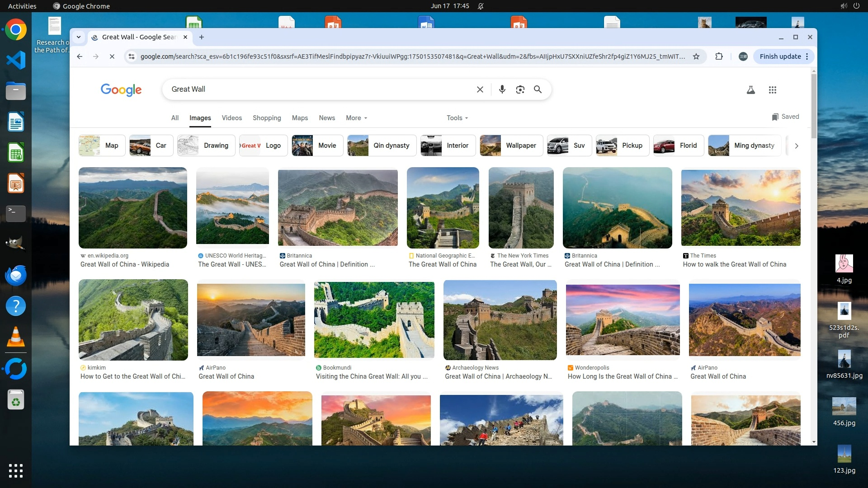The height and width of the screenshot is (488, 868).
Task: Open the Tools dropdown
Action: point(457,118)
